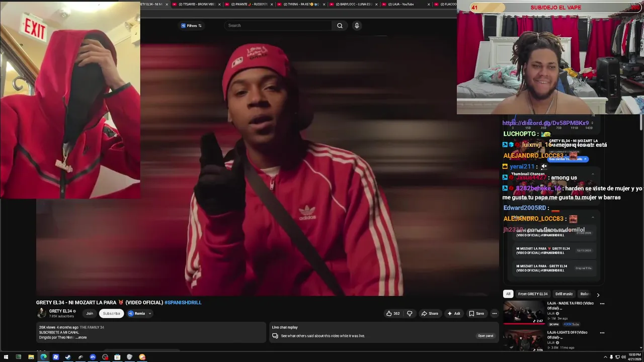Open the GRETY EL34 channel name link
Viewport: 644px width, 362px height.
coord(60,311)
